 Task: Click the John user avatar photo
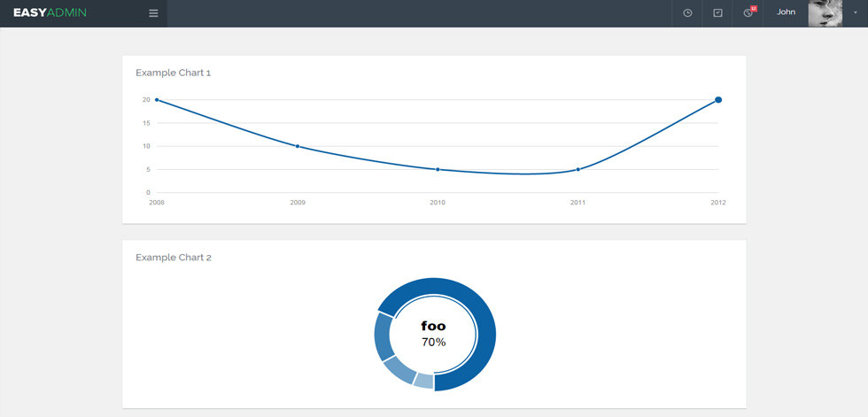(825, 13)
